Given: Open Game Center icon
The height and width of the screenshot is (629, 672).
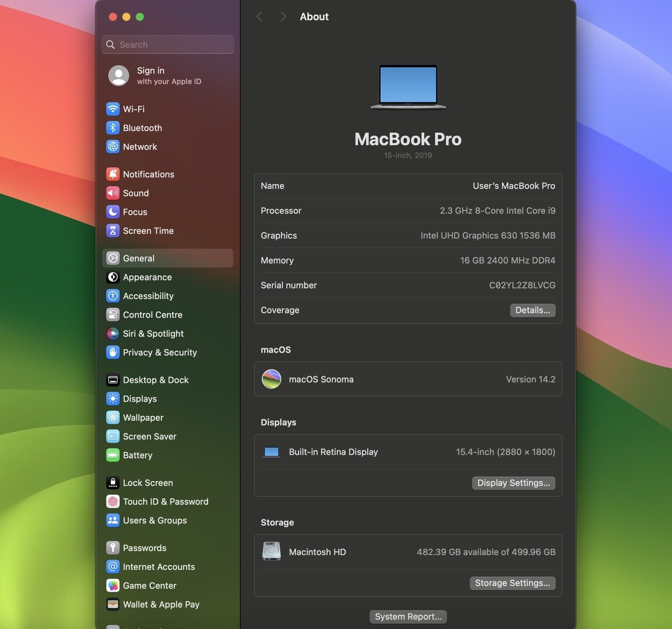Looking at the screenshot, I should point(113,586).
